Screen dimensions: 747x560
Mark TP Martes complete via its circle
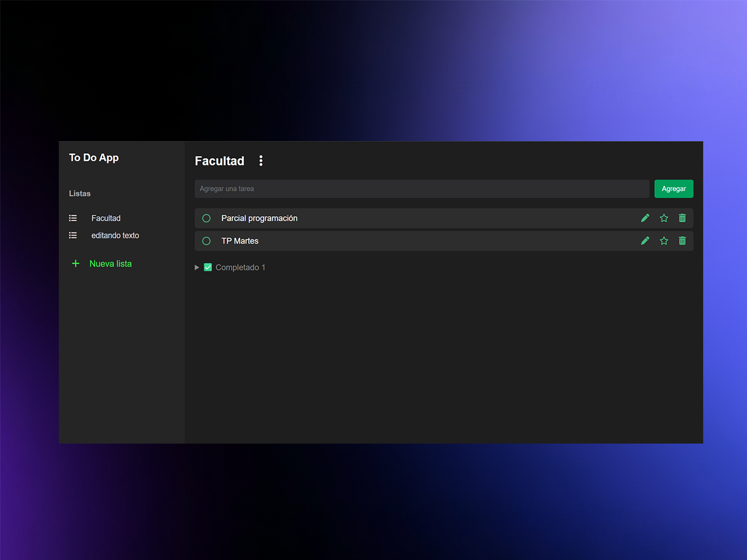pyautogui.click(x=206, y=241)
